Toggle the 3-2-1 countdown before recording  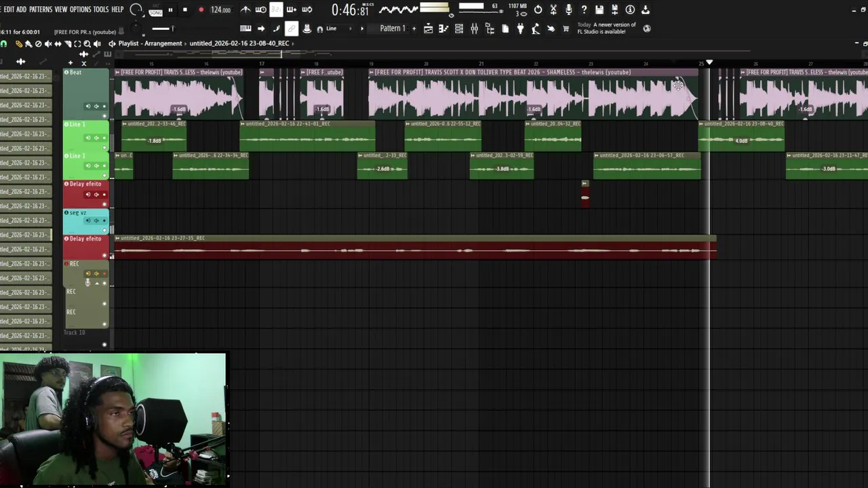pos(276,9)
